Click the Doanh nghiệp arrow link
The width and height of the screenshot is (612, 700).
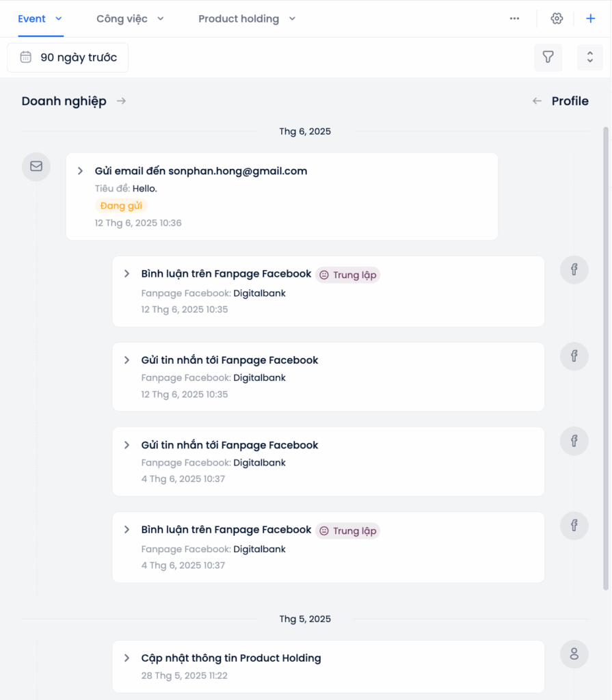click(x=121, y=101)
